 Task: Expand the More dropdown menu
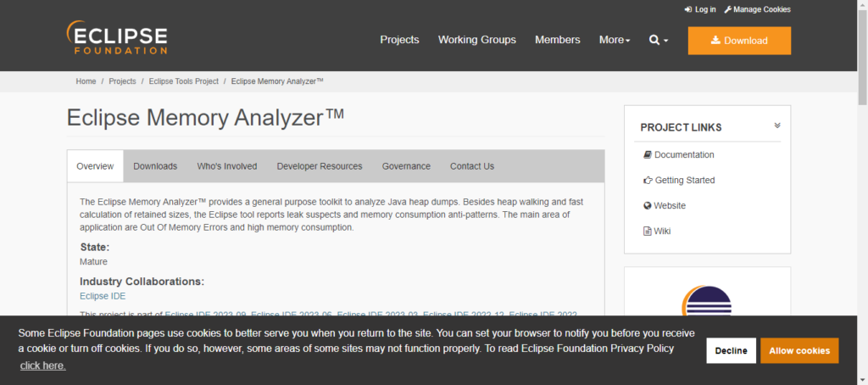[615, 40]
